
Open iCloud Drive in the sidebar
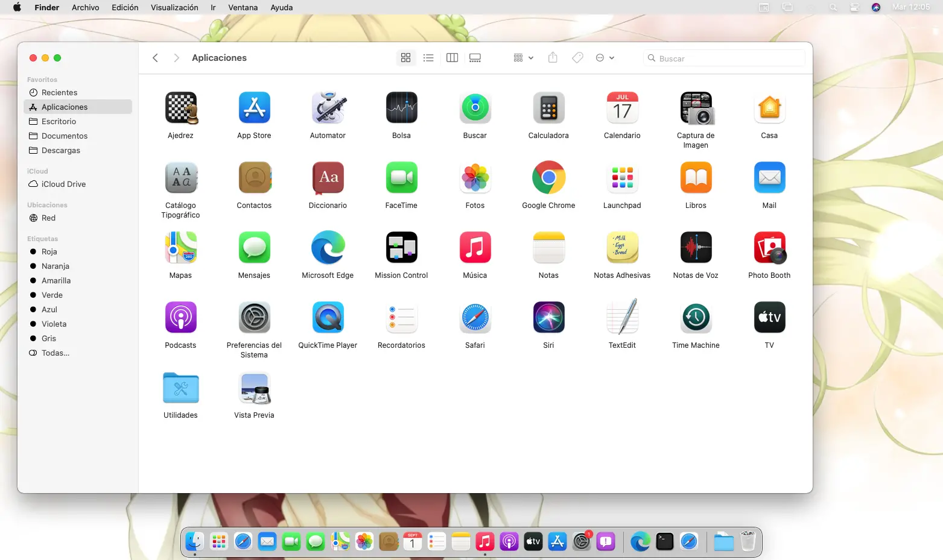click(78, 184)
